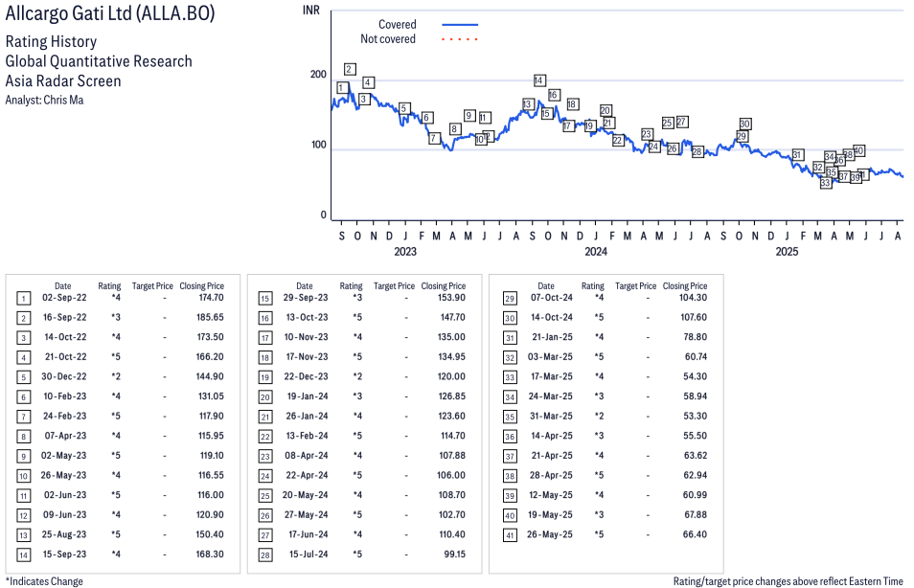
Task: Click the rating *2 in the 30-Dec-22 row
Action: [116, 376]
